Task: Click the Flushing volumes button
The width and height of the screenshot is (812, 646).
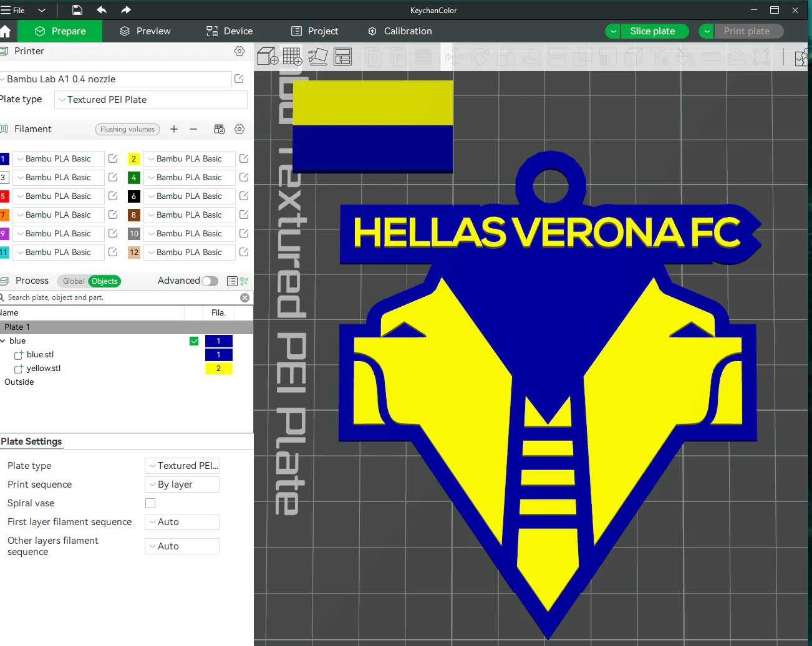Action: pos(127,129)
